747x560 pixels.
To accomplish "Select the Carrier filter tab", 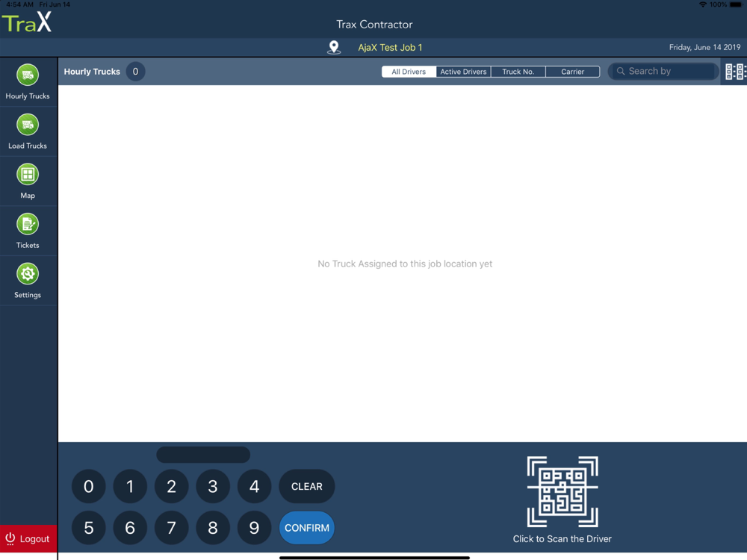I will pos(572,72).
